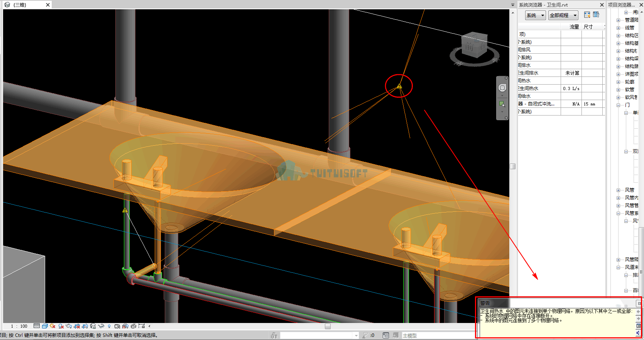644x340 pixels.
Task: Close the 警告 warning dialog
Action: coord(639,303)
